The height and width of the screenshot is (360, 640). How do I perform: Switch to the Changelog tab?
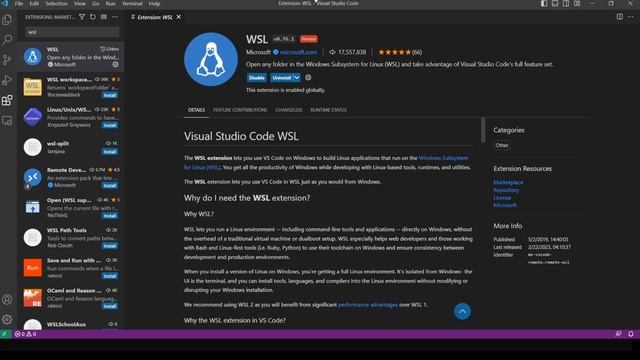click(289, 110)
